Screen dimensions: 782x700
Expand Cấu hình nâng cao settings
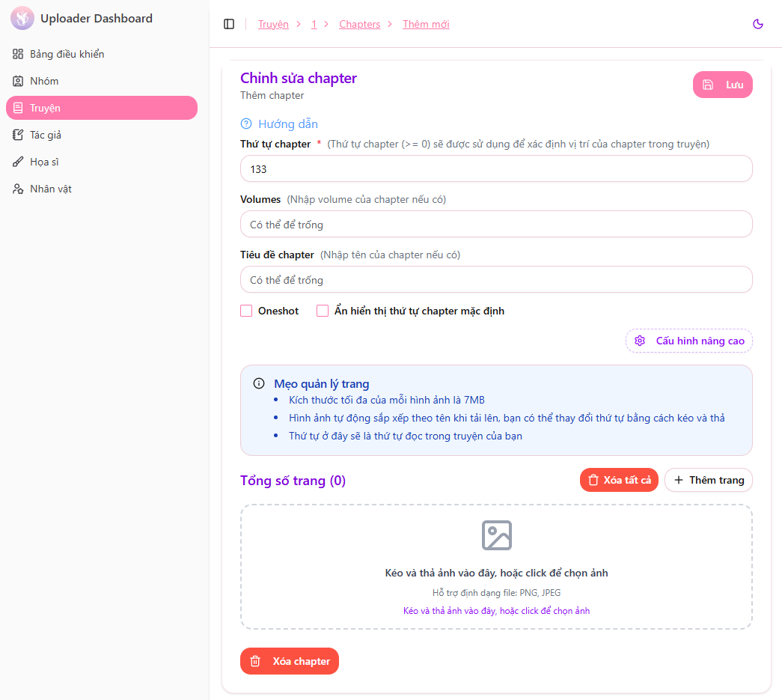click(689, 341)
